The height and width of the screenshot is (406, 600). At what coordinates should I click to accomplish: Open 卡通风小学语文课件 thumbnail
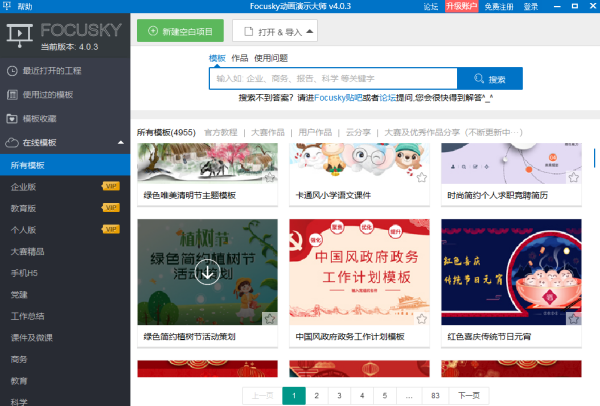pyautogui.click(x=359, y=163)
